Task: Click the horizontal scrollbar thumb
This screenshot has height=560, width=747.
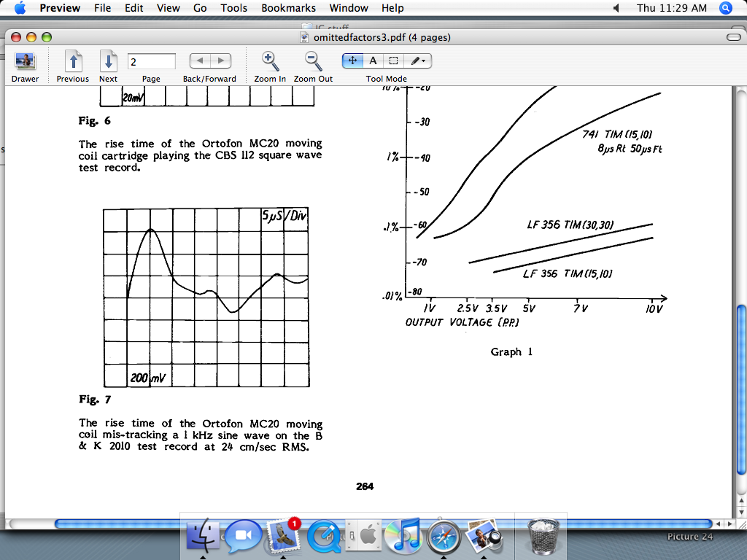Action: 383,524
